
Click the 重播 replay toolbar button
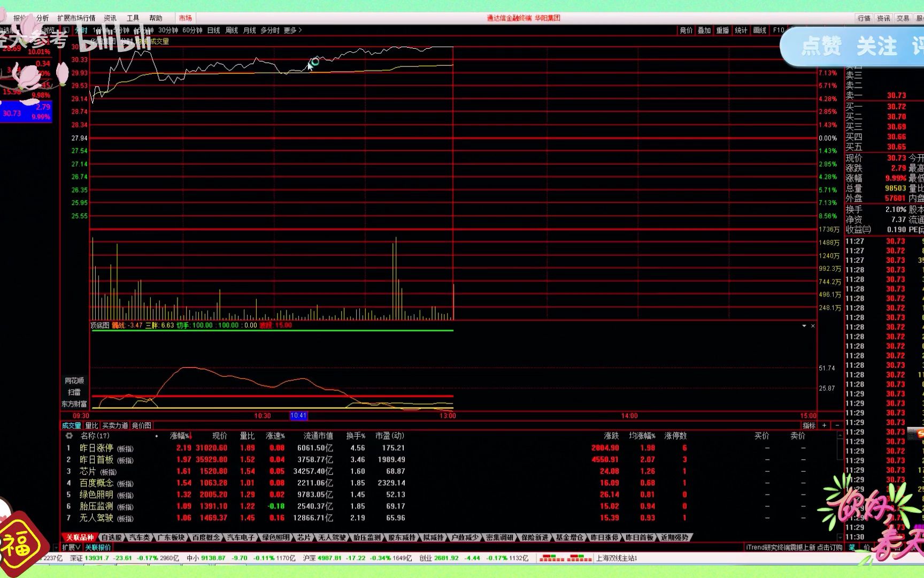(722, 31)
